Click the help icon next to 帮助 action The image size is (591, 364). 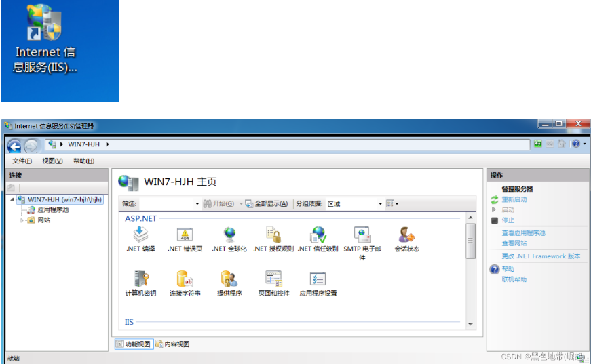pos(495,269)
